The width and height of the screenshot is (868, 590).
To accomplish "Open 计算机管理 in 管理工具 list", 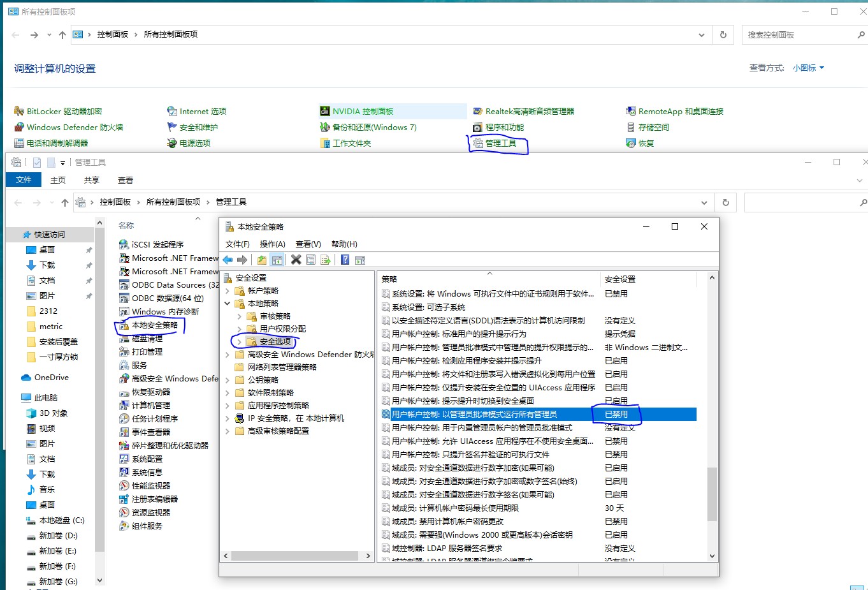I will 145,405.
